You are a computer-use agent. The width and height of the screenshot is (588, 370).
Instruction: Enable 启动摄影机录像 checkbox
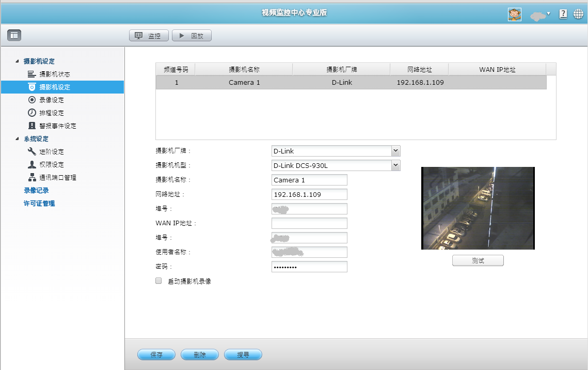[x=158, y=281]
